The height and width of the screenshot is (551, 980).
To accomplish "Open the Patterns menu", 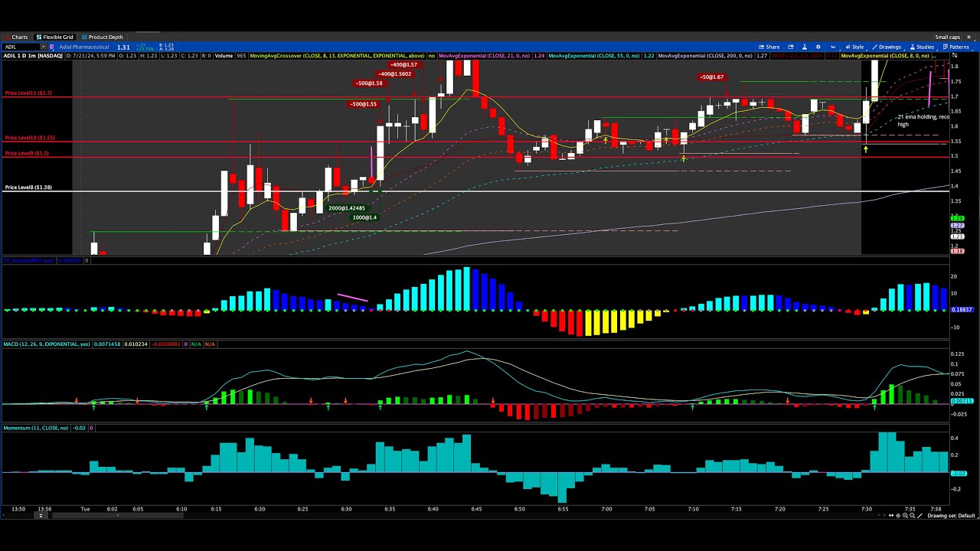I will (x=955, y=47).
